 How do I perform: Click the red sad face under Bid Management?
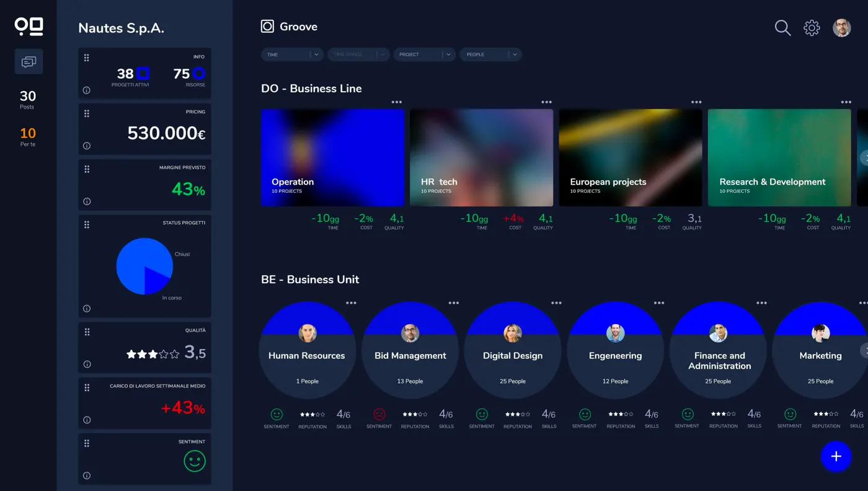[x=379, y=414]
